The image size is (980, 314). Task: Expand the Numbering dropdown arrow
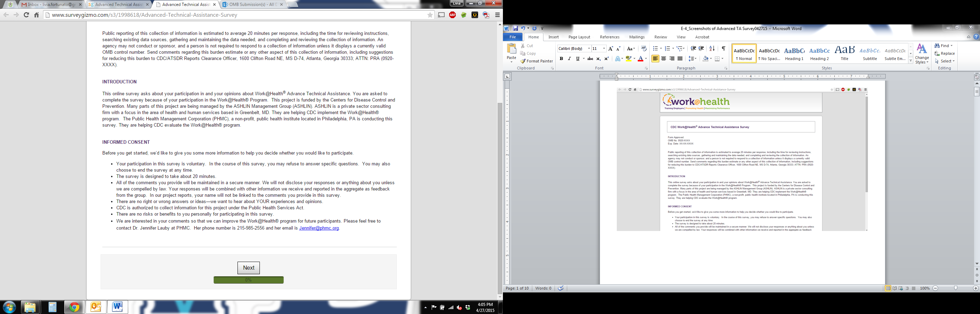coord(673,48)
